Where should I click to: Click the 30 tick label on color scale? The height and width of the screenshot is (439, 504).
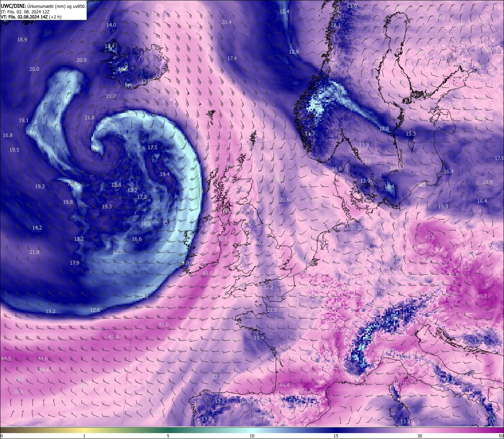[420, 436]
